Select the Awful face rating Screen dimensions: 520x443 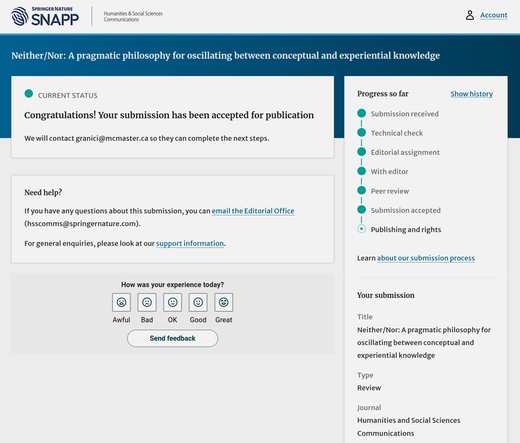pos(121,302)
